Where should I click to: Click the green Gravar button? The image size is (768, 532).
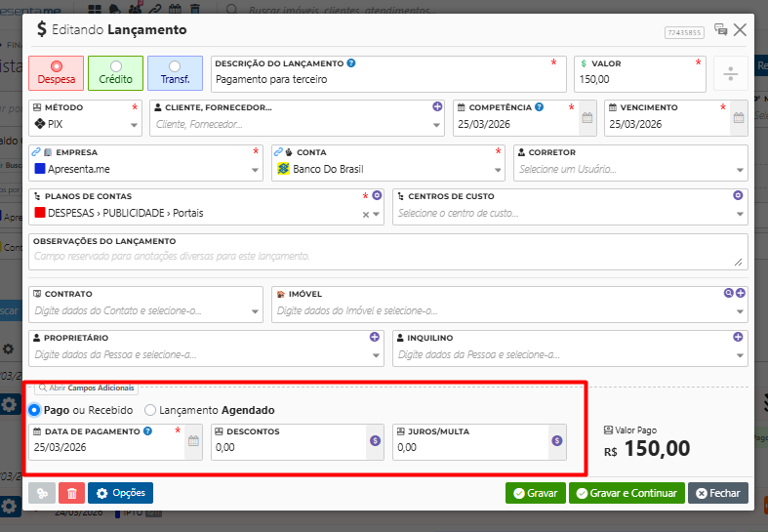pyautogui.click(x=535, y=493)
